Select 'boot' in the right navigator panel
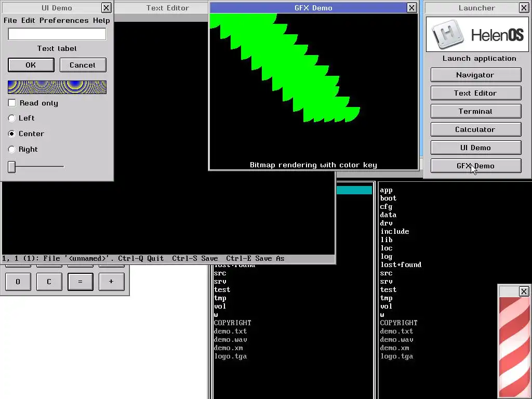Image resolution: width=532 pixels, height=399 pixels. pos(389,198)
